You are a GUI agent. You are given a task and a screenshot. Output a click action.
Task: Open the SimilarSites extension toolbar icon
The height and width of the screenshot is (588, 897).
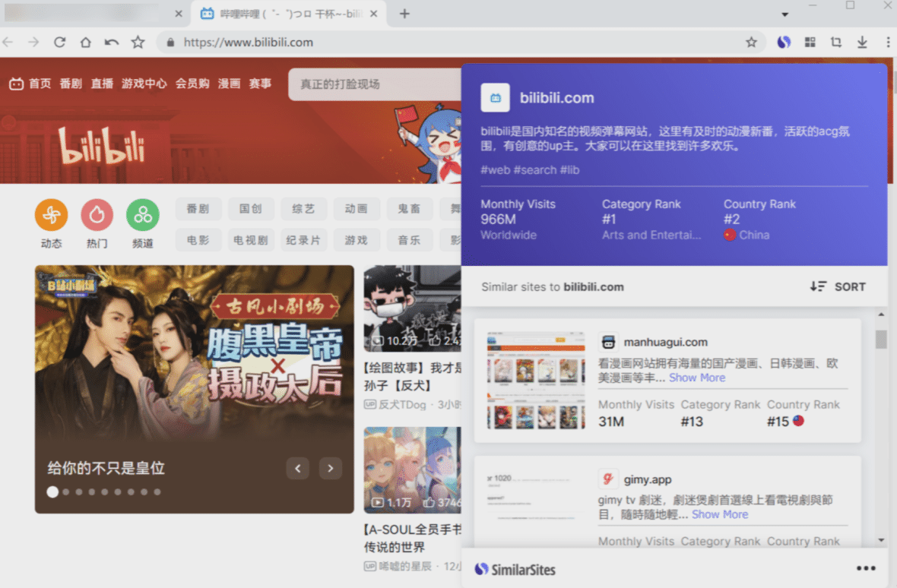tap(784, 43)
